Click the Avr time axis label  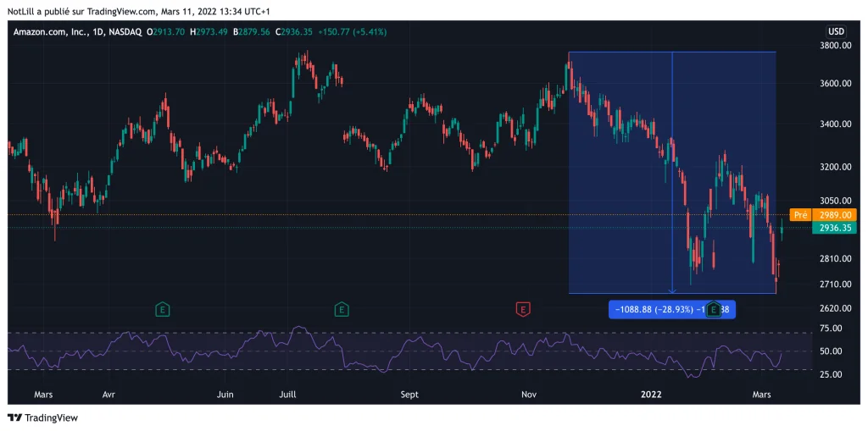109,395
